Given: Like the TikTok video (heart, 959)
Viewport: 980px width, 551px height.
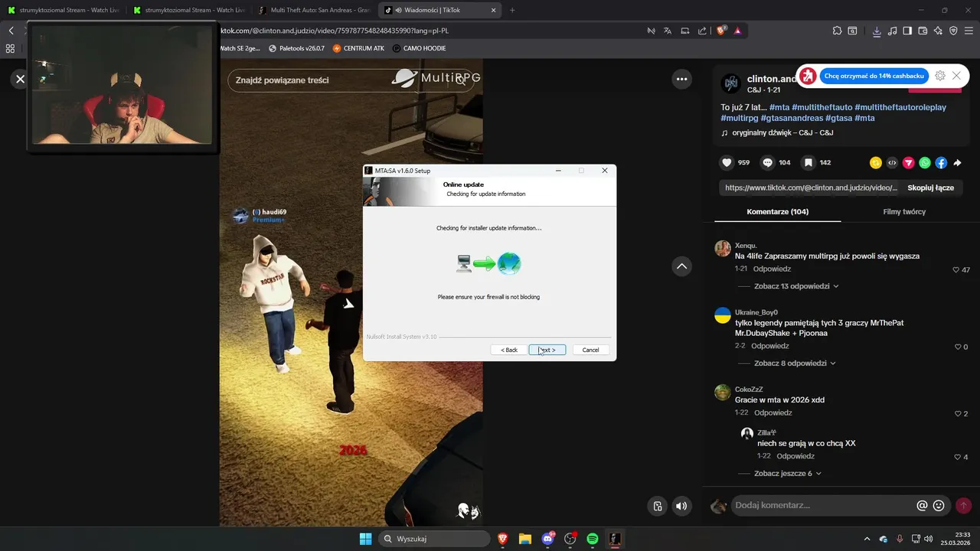Looking at the screenshot, I should point(727,162).
